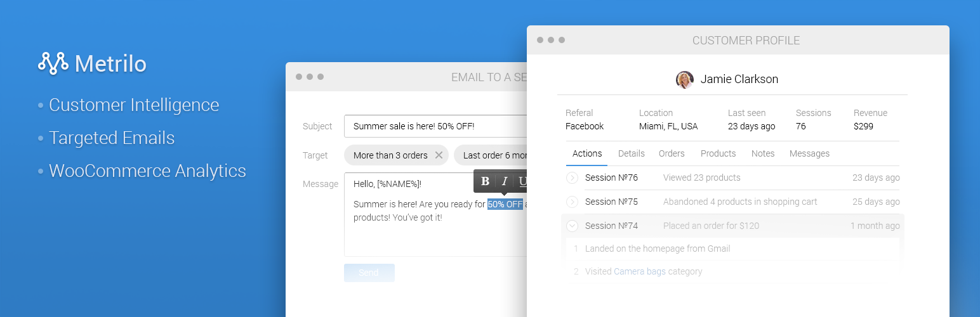Click the 'Targeted Emails' bullet text
This screenshot has width=980, height=317.
tap(112, 138)
